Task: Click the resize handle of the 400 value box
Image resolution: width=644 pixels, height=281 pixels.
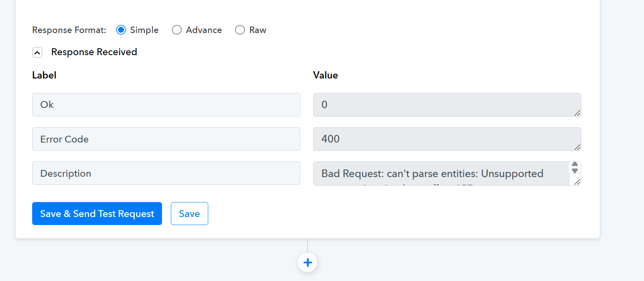Action: coord(577,147)
